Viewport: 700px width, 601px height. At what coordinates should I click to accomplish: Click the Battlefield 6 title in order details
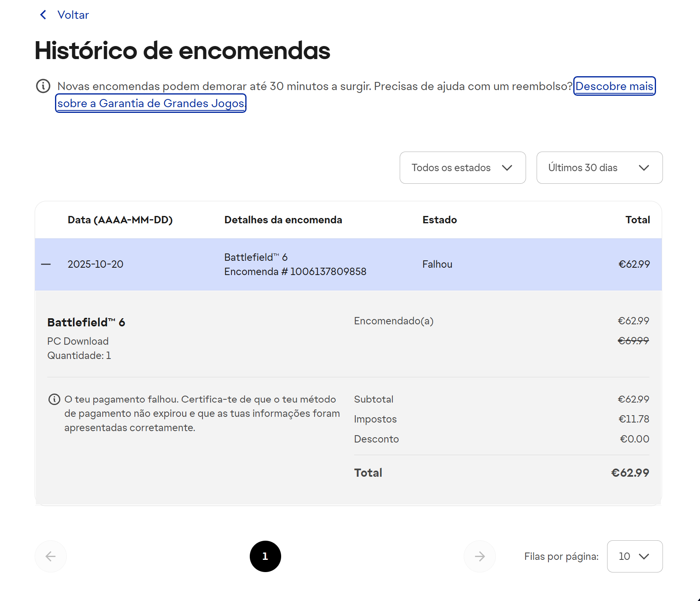[x=86, y=322]
